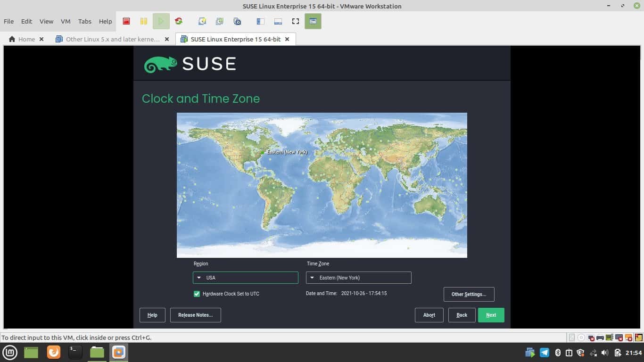The width and height of the screenshot is (644, 362).
Task: Click the green Power On play icon
Action: coord(161,21)
